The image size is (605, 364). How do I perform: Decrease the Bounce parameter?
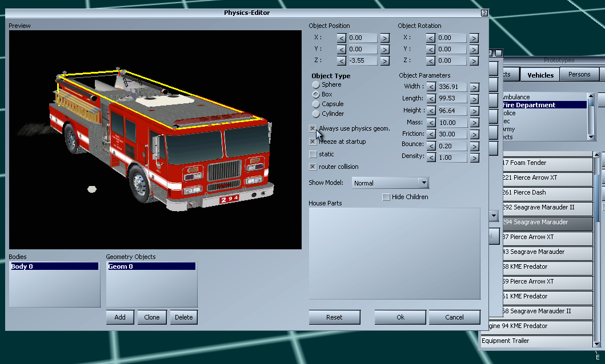coord(431,147)
